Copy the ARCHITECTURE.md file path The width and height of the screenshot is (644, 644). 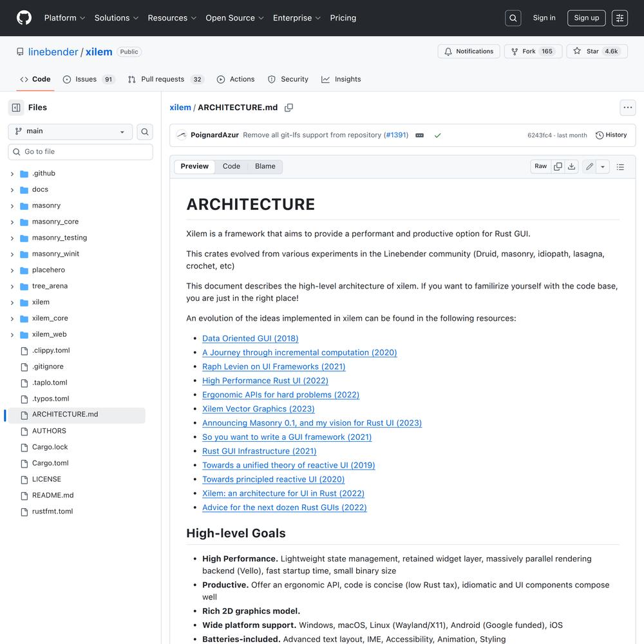(289, 108)
